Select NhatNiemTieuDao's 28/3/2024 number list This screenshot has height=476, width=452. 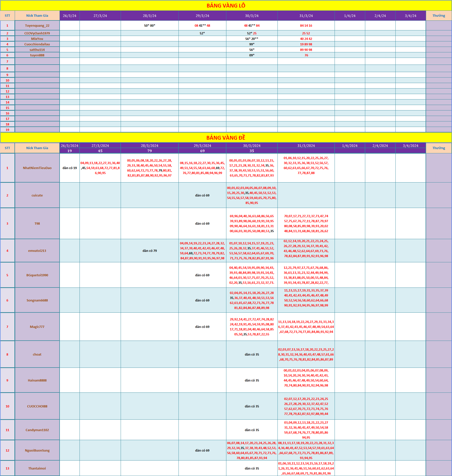click(x=150, y=168)
